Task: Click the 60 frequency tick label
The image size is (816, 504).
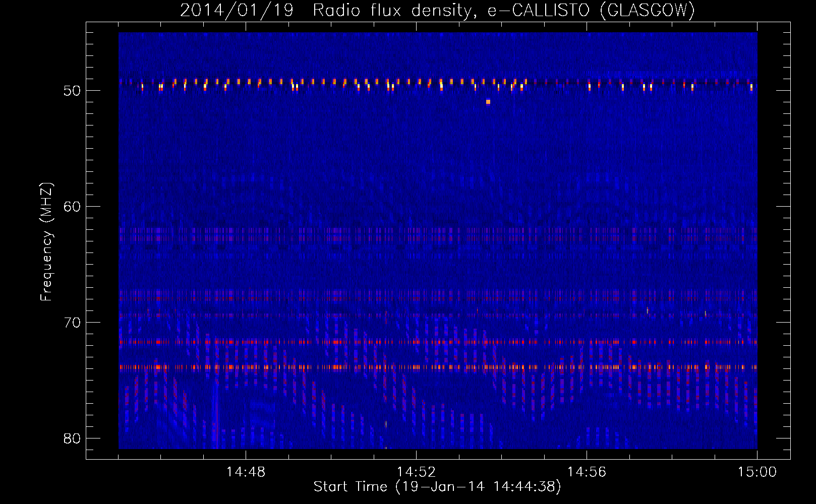Action: 72,207
